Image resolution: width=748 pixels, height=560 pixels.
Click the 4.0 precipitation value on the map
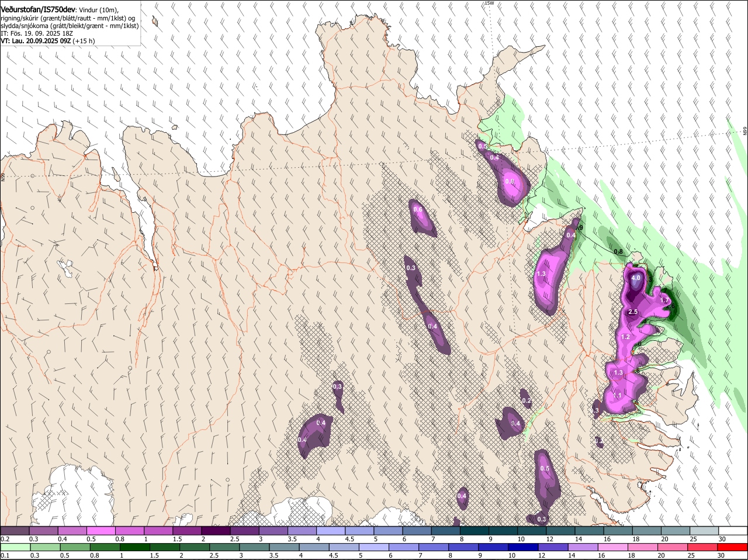pos(636,279)
